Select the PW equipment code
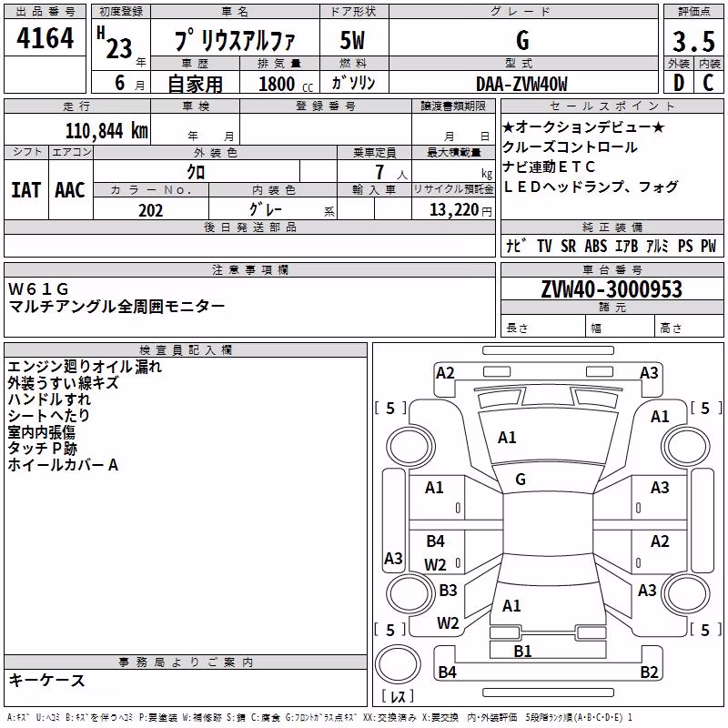This screenshot has height=728, width=728. tap(709, 246)
